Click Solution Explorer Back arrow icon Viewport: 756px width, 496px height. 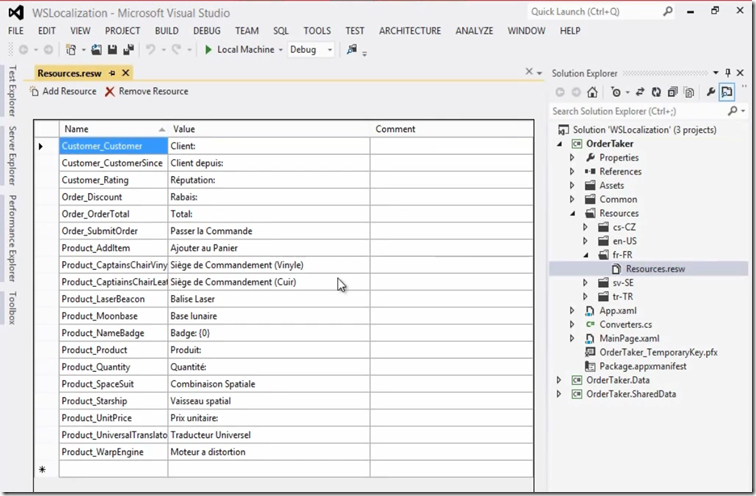560,92
